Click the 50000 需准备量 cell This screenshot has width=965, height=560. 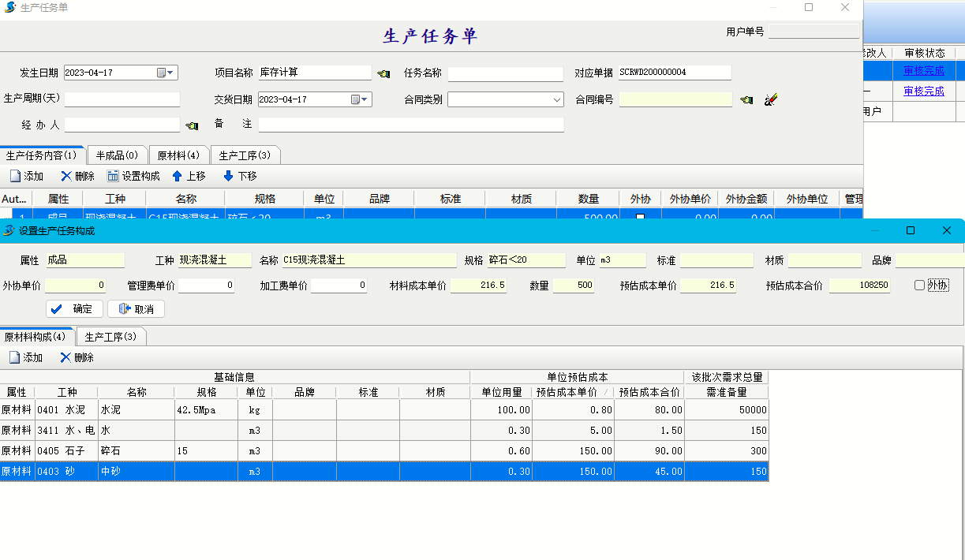726,410
